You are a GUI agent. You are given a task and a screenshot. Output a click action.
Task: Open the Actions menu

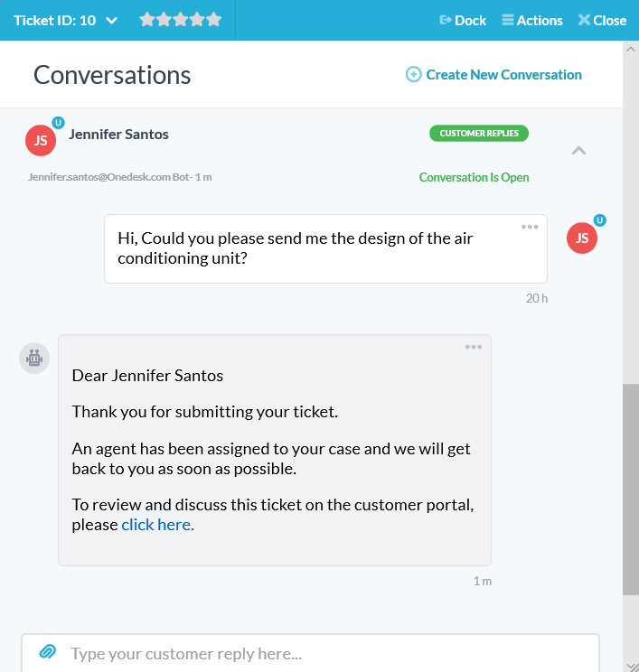(x=532, y=20)
